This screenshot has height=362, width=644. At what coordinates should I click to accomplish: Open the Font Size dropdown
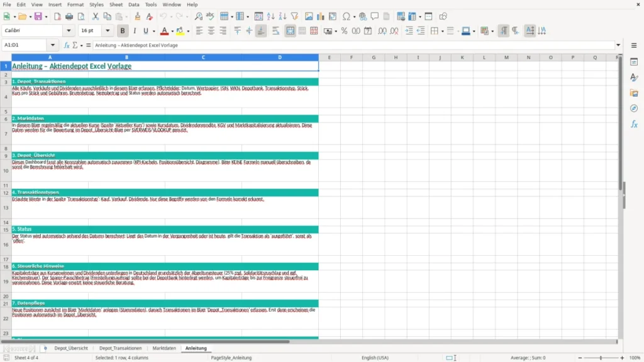(x=108, y=31)
